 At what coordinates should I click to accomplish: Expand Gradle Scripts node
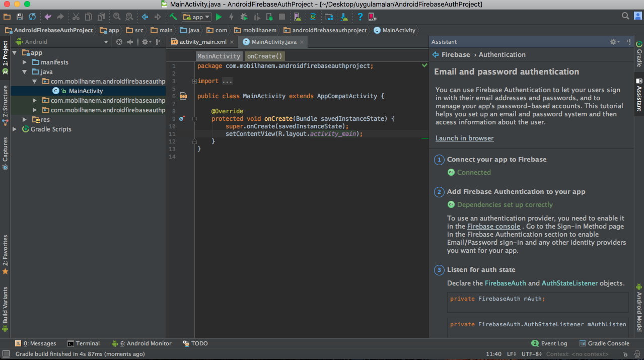(15, 129)
